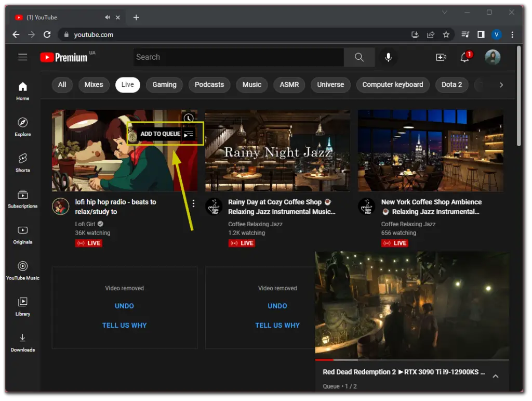This screenshot has height=401, width=532.
Task: Go to Subscriptions via sidebar icon
Action: tap(22, 199)
